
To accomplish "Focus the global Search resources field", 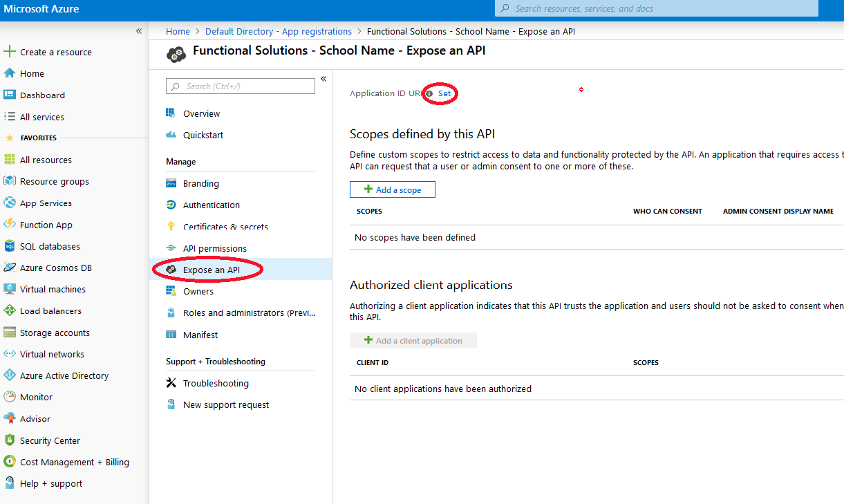I will (x=657, y=8).
